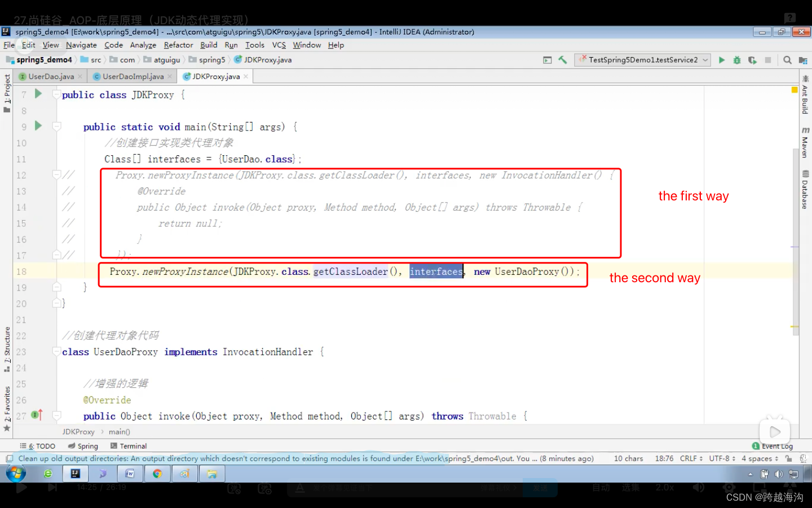812x508 pixels.
Task: Open the Navigate menu
Action: pos(81,45)
